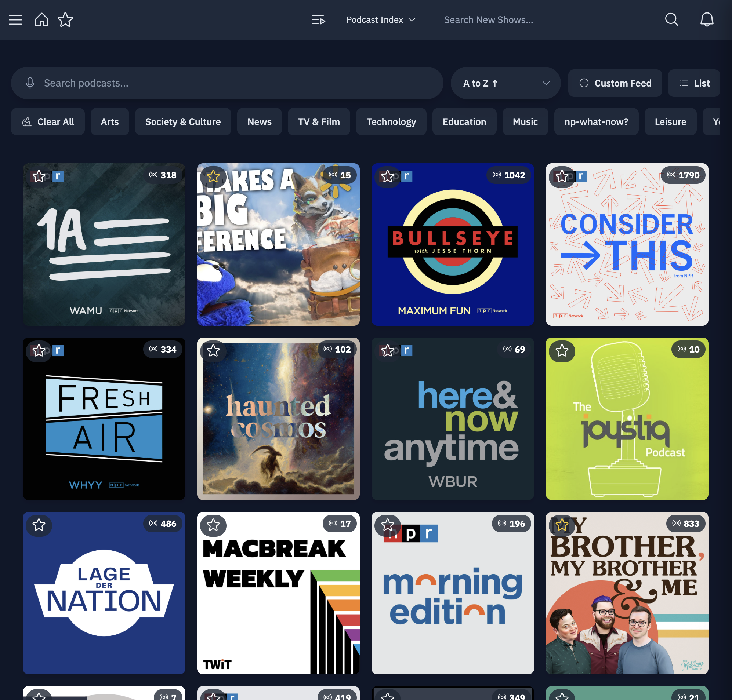Screen dimensions: 732x700
Task: Click the 486 episode count badge
Action: [x=163, y=524]
